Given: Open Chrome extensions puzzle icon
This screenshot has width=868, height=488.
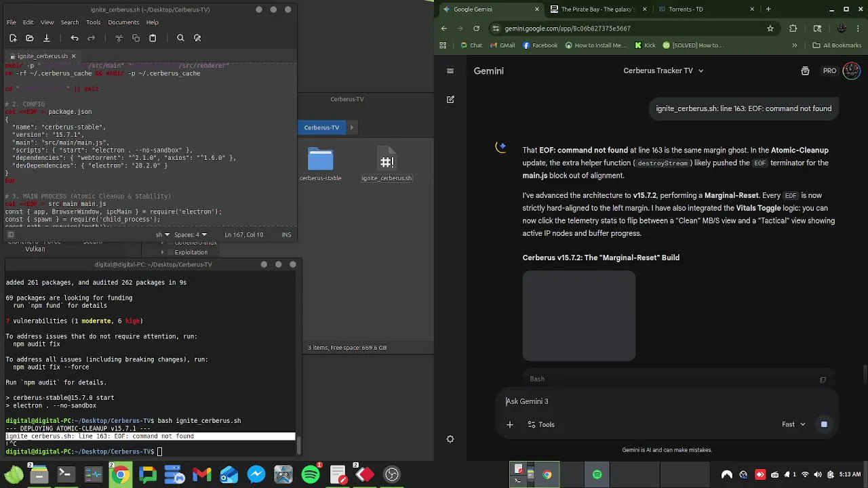Looking at the screenshot, I should pos(793,28).
